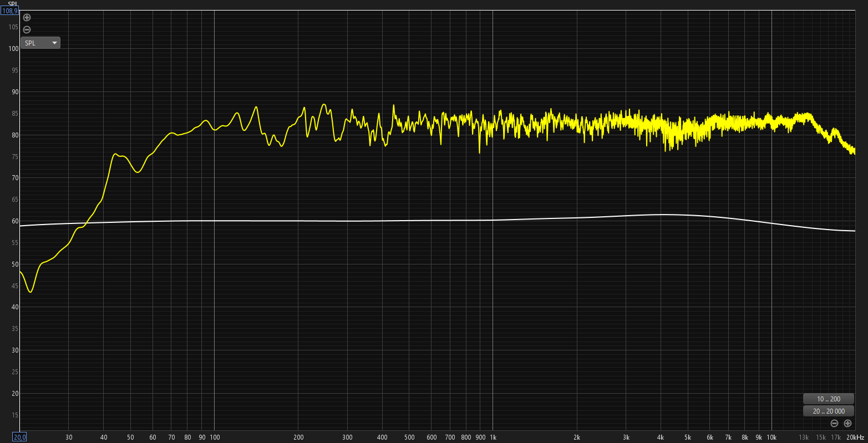Click the 105 SPL axis label
Image resolution: width=868 pixels, height=443 pixels.
13,27
